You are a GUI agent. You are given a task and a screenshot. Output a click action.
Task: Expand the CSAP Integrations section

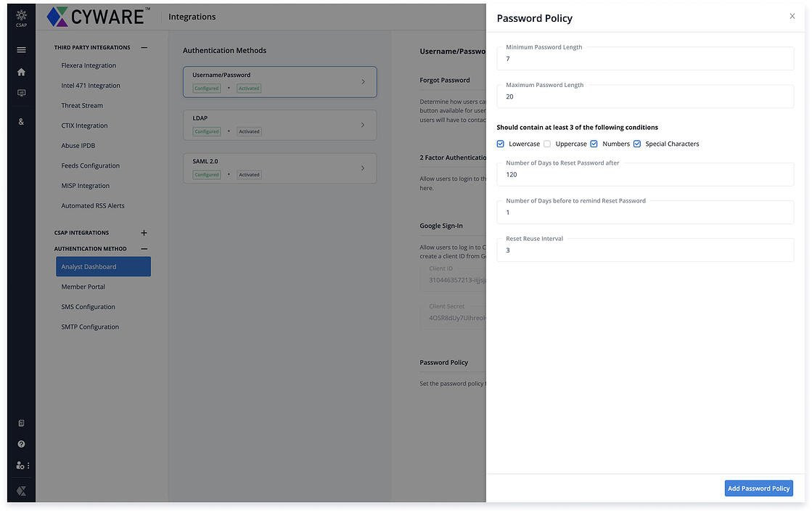coord(144,233)
